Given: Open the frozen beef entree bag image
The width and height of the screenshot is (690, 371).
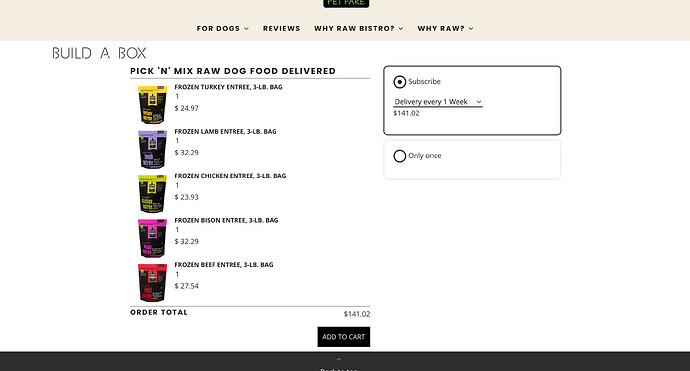Looking at the screenshot, I should [152, 283].
